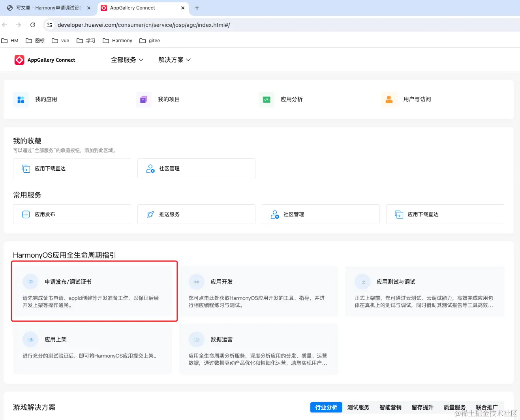520x420 pixels.
Task: Click the site info icon in address bar
Action: pyautogui.click(x=50, y=25)
